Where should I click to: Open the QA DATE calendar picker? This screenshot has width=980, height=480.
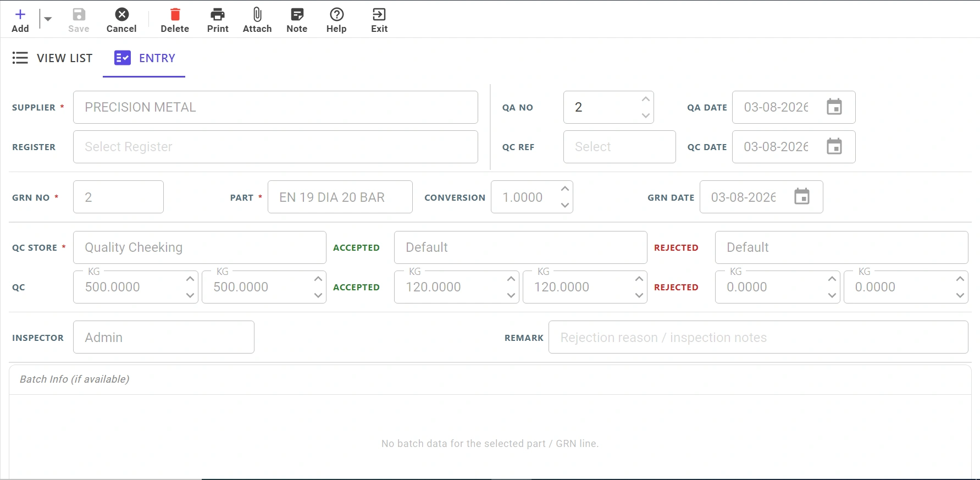834,107
